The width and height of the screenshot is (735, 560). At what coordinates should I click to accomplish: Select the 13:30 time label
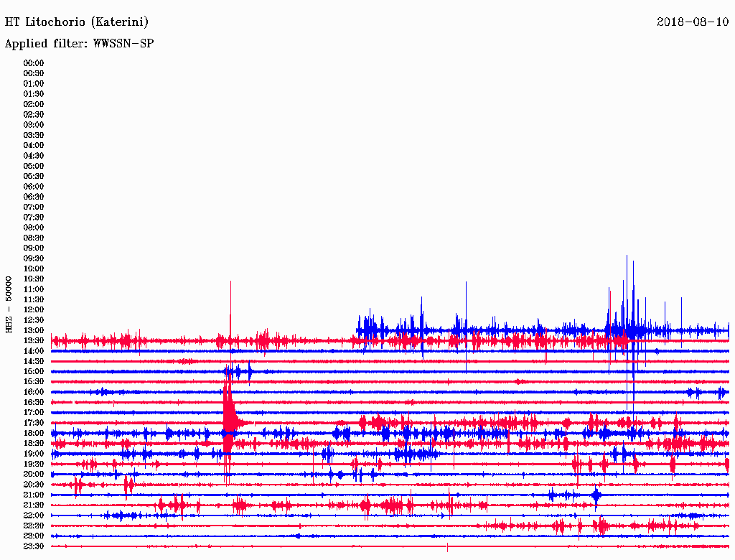coord(34,341)
